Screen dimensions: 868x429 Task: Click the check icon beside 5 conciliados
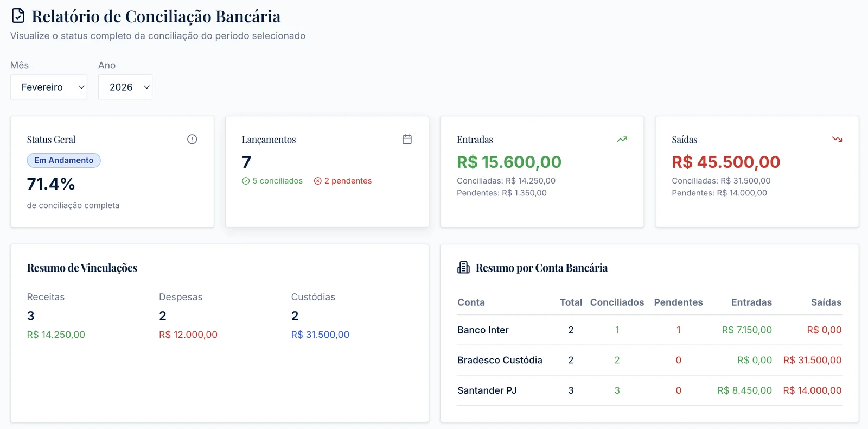[246, 181]
